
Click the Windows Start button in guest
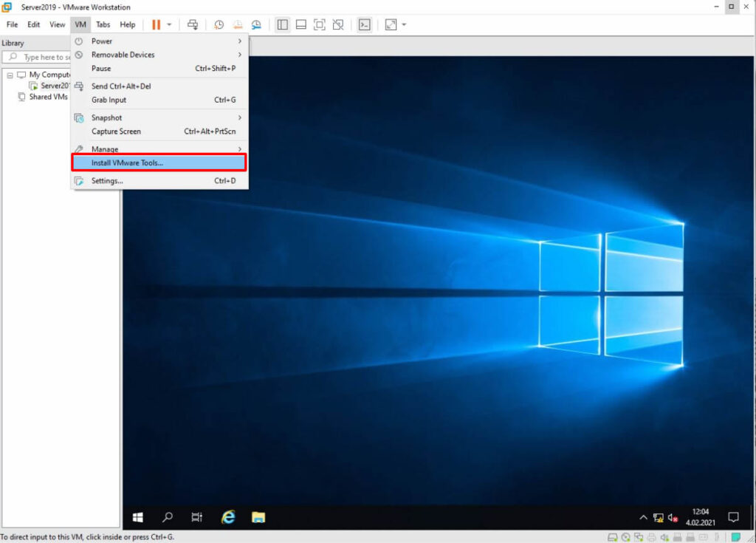click(138, 517)
